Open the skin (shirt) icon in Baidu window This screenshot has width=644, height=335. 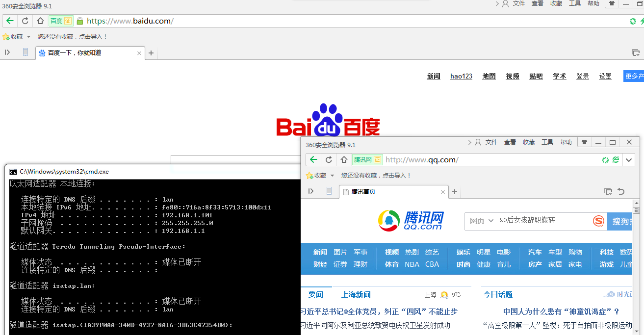click(611, 3)
